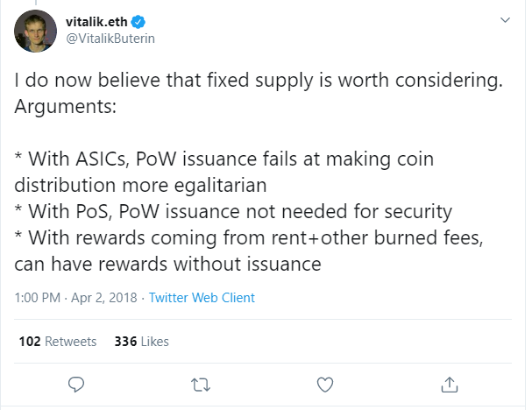Image resolution: width=532 pixels, height=410 pixels.
Task: Click the 1:00 PM timestamp
Action: click(38, 298)
